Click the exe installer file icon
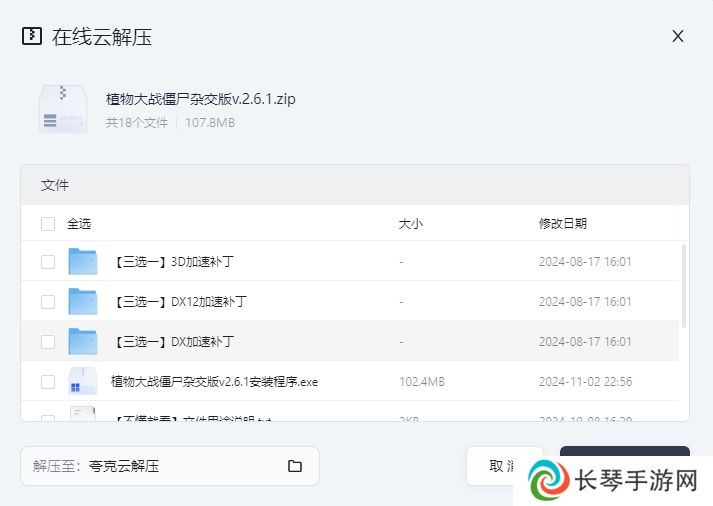 click(x=83, y=381)
